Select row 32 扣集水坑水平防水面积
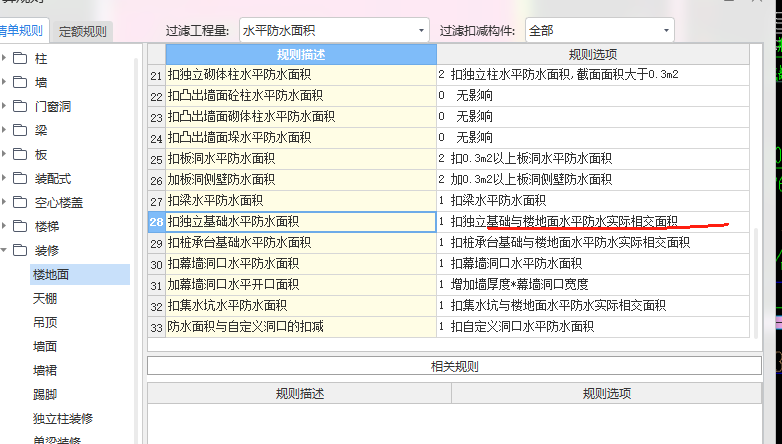The height and width of the screenshot is (444, 782). [301, 305]
